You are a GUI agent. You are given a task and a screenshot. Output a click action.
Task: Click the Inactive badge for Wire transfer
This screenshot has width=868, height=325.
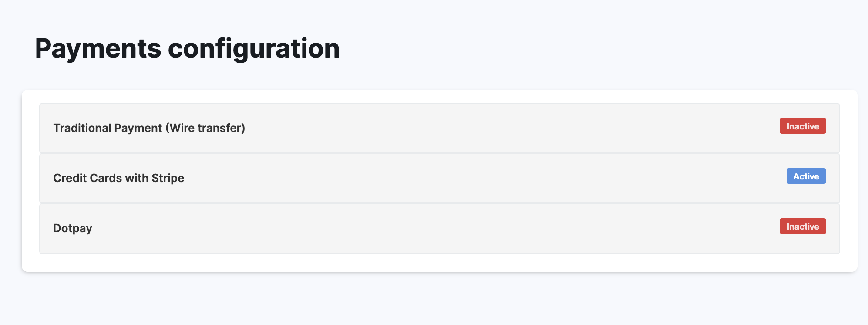click(x=802, y=126)
